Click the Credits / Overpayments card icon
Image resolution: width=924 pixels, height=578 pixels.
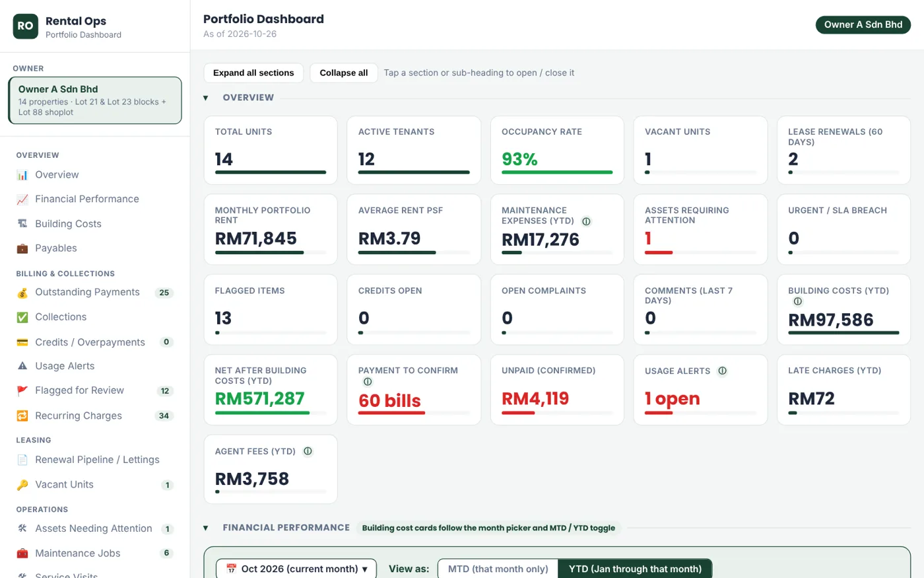coord(22,342)
